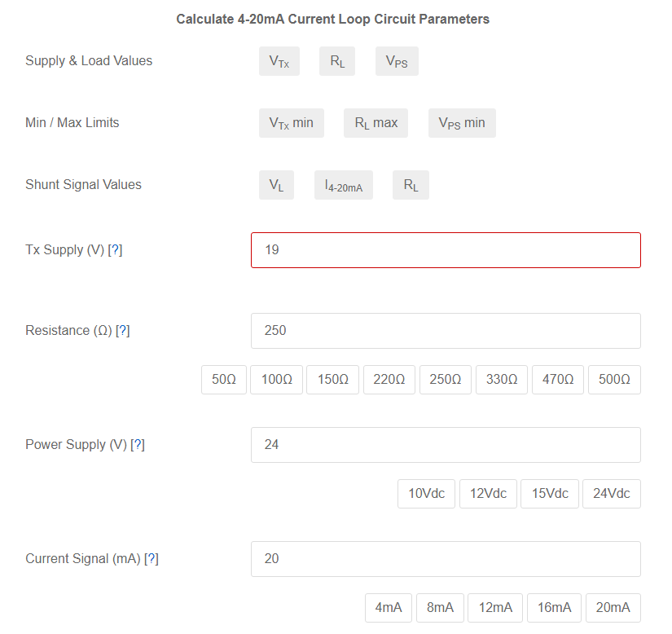Set power supply to 24Vdc preset
Viewport: 672px width, 634px height.
coord(611,493)
